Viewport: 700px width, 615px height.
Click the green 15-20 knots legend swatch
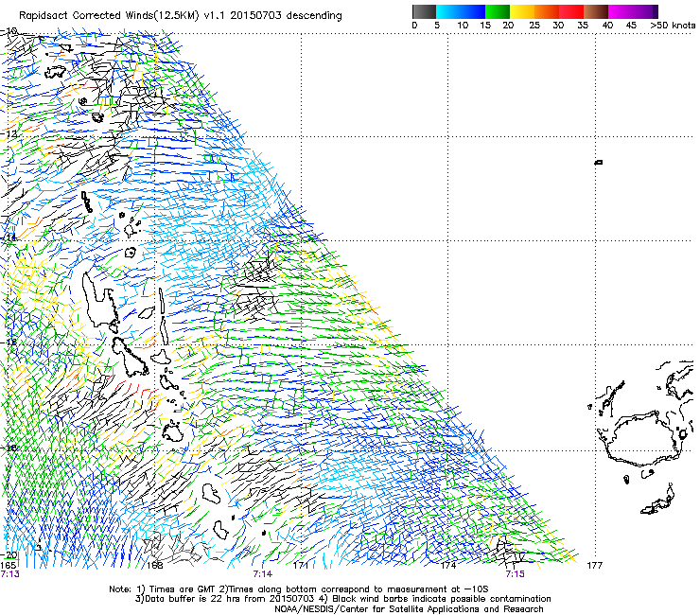click(498, 11)
